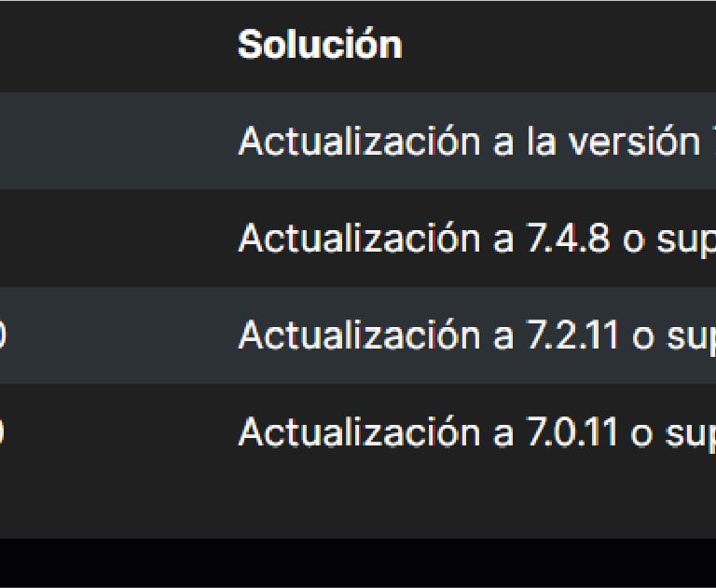716x588 pixels.
Task: Click left-column cell beside 7.0.11 row
Action: coord(93,432)
